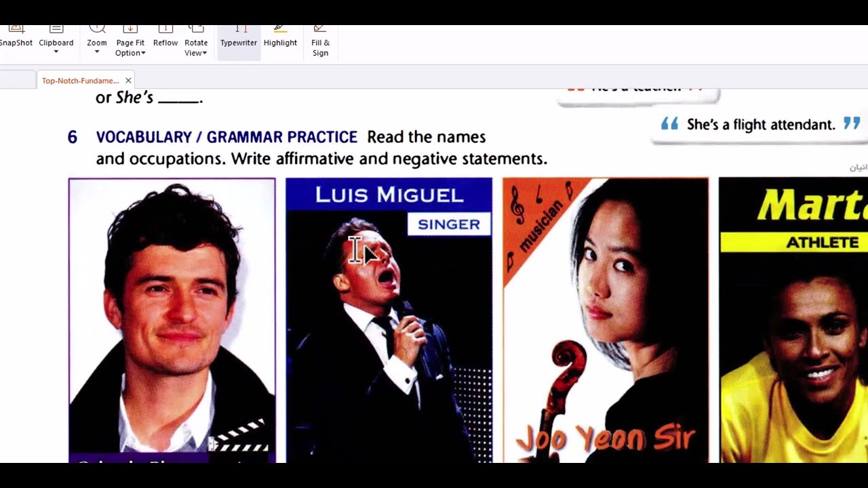Click the exercise number 6
Image resolution: width=868 pixels, height=488 pixels.
[x=73, y=138]
